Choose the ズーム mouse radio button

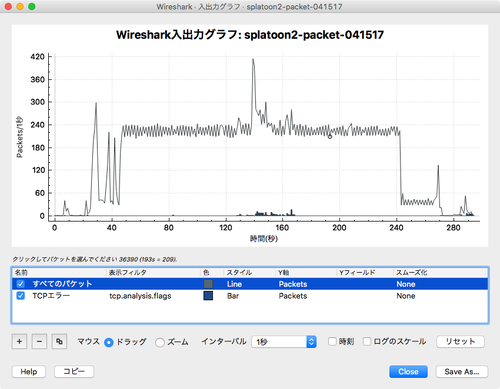pos(160,342)
